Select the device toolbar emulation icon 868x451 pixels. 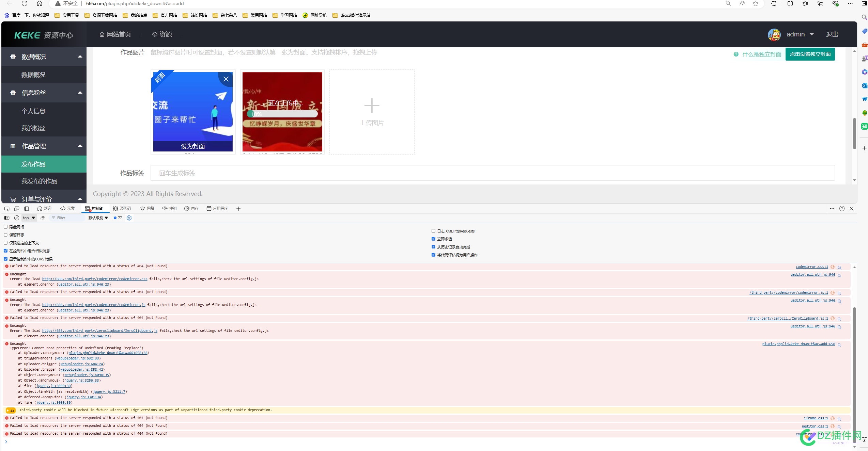click(x=17, y=208)
